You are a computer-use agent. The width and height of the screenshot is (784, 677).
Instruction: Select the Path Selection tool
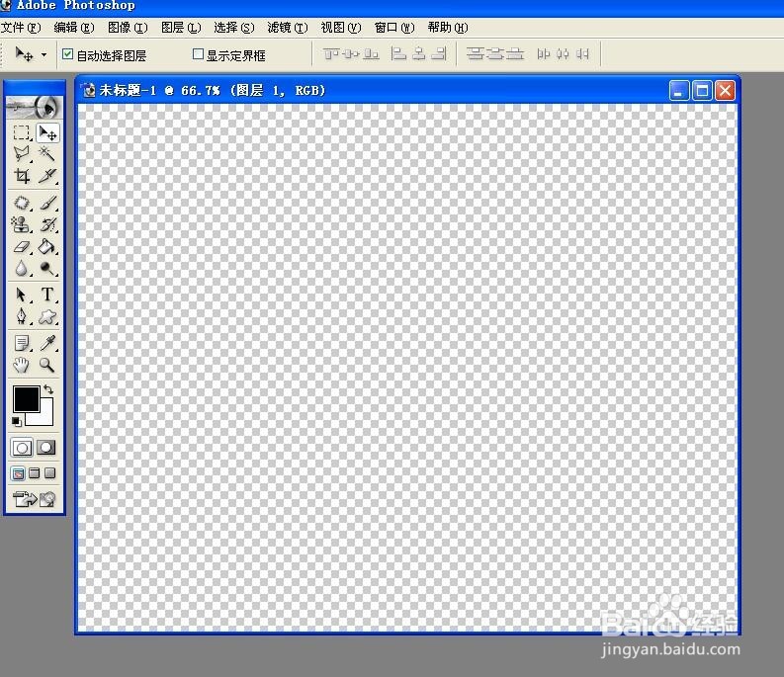pos(21,295)
